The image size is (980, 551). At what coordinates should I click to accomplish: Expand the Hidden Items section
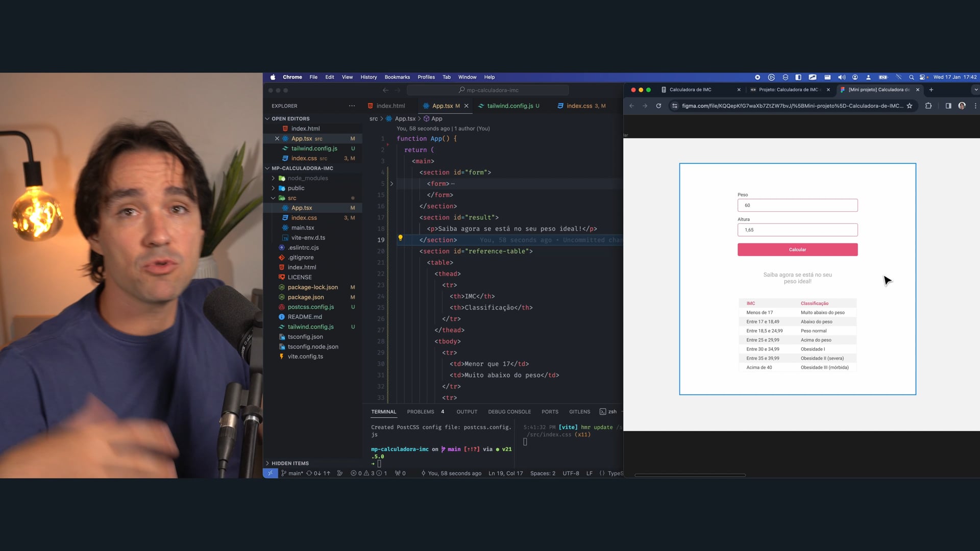290,463
